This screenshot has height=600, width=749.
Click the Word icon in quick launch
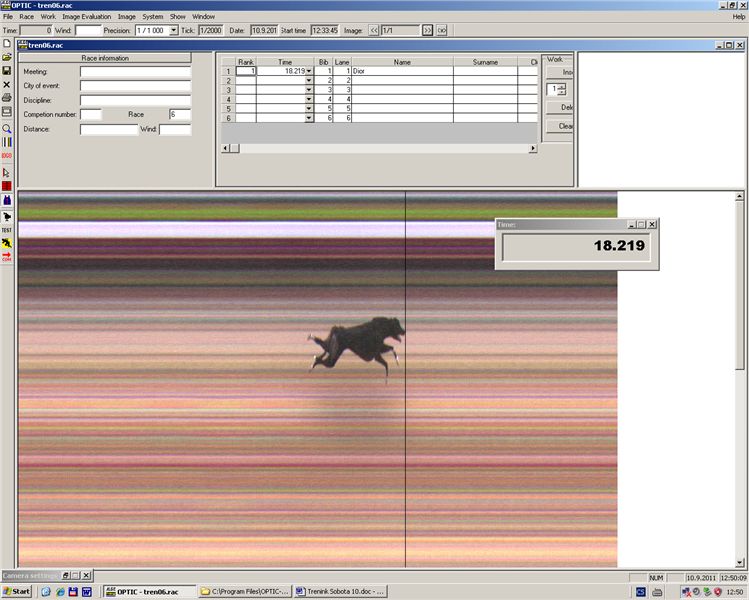86,592
